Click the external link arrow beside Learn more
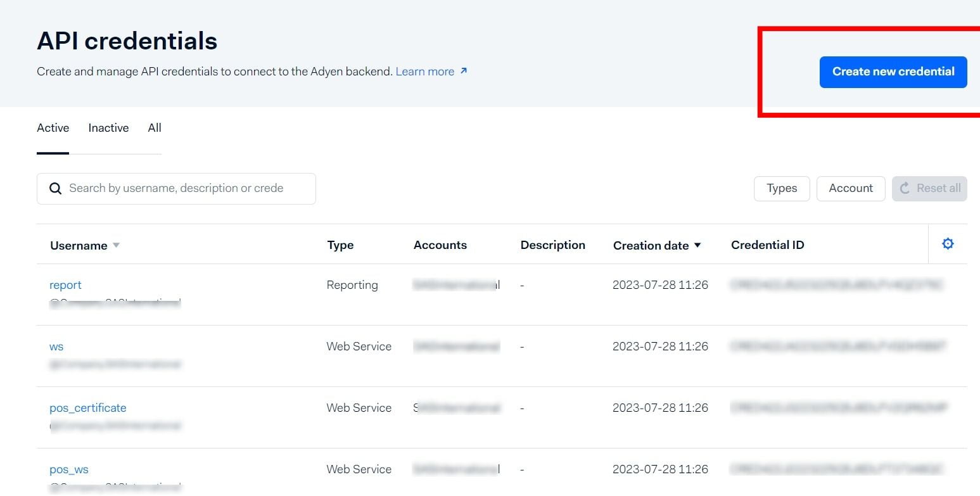 (x=463, y=71)
